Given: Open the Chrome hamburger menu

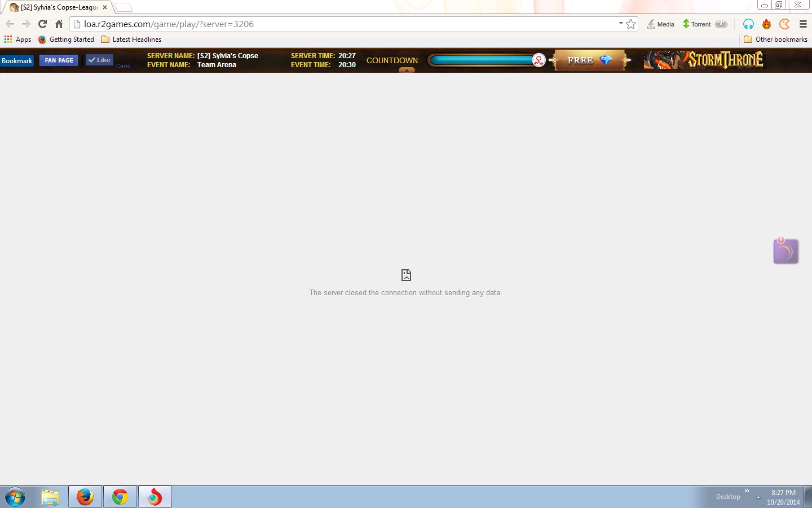Looking at the screenshot, I should (x=803, y=24).
